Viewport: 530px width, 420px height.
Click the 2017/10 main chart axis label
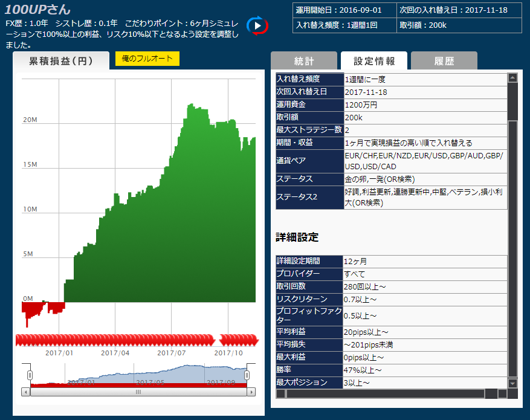click(228, 353)
